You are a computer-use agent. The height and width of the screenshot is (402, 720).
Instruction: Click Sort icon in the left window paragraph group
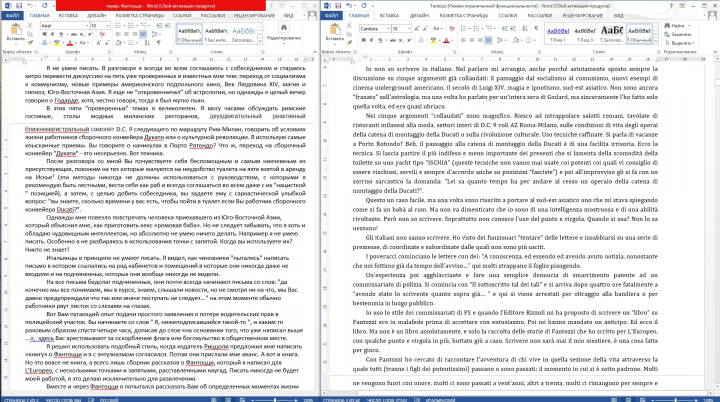(x=147, y=43)
